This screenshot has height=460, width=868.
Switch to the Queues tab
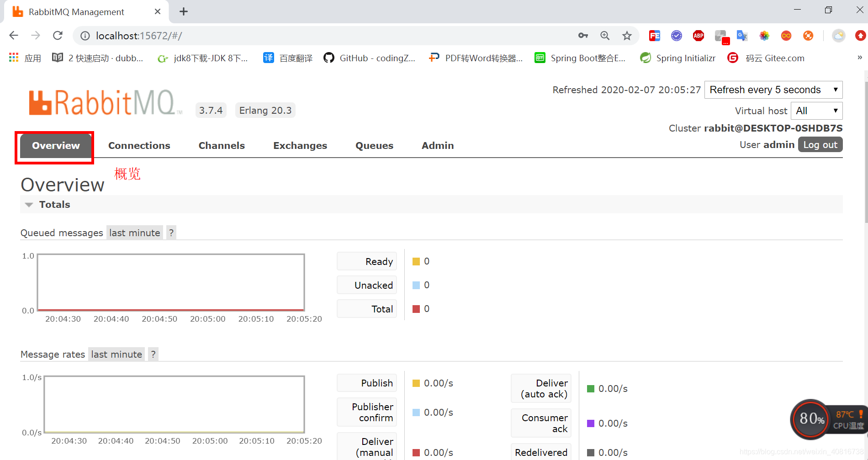374,146
